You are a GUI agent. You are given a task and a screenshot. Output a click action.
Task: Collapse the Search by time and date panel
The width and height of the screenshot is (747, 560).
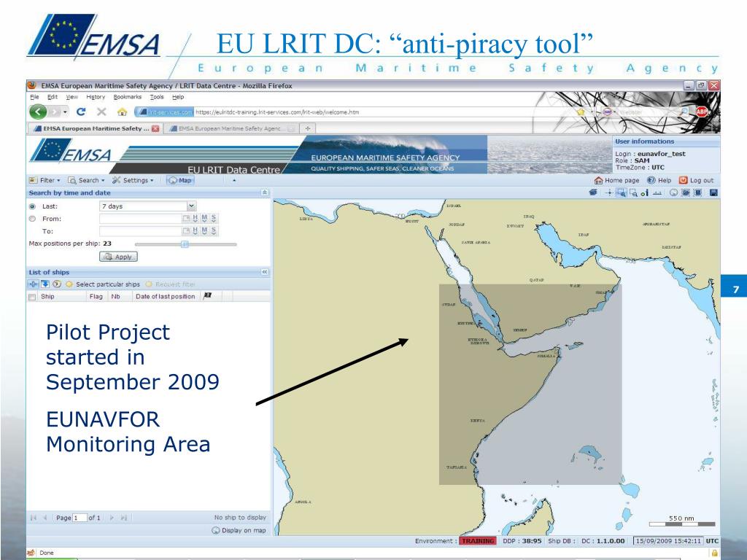(264, 192)
